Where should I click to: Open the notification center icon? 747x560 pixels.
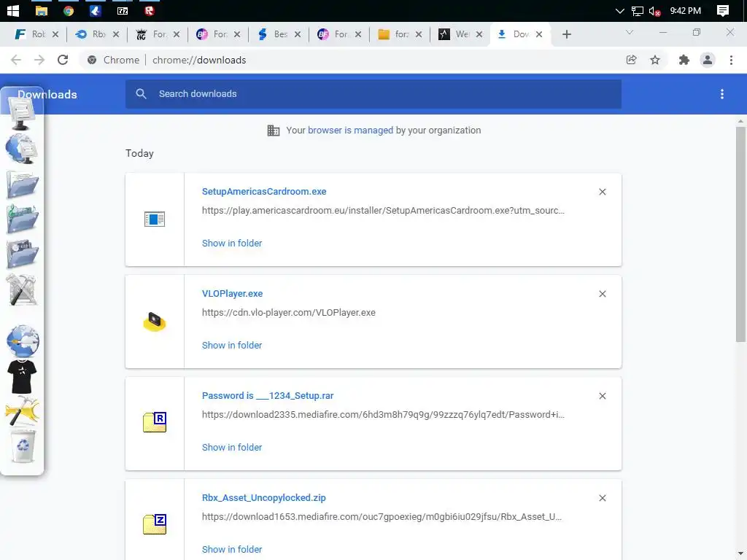[x=723, y=10]
